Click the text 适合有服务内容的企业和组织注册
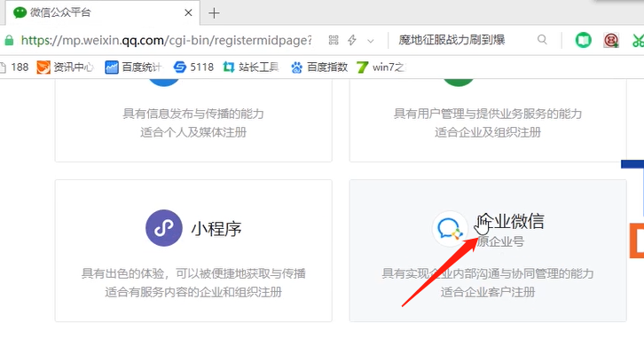 [x=193, y=292]
